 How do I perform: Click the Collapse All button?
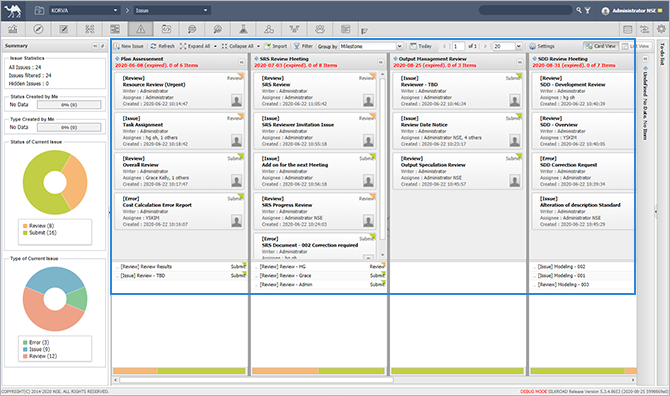238,46
